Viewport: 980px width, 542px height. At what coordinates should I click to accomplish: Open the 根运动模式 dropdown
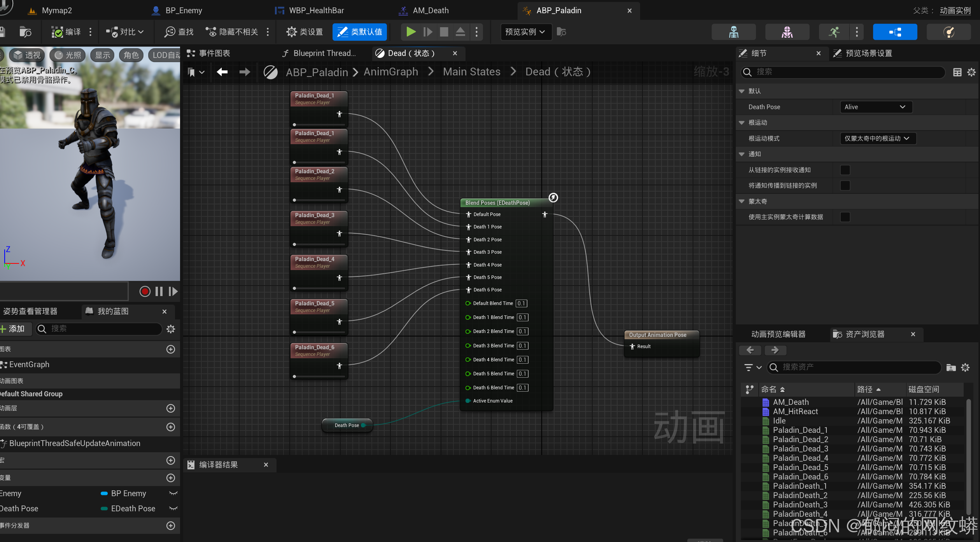coord(877,138)
